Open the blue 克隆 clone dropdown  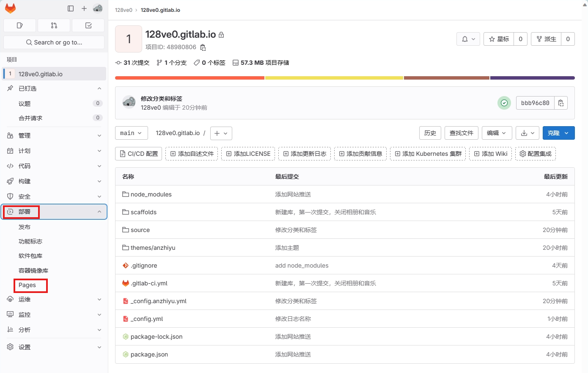click(x=559, y=133)
